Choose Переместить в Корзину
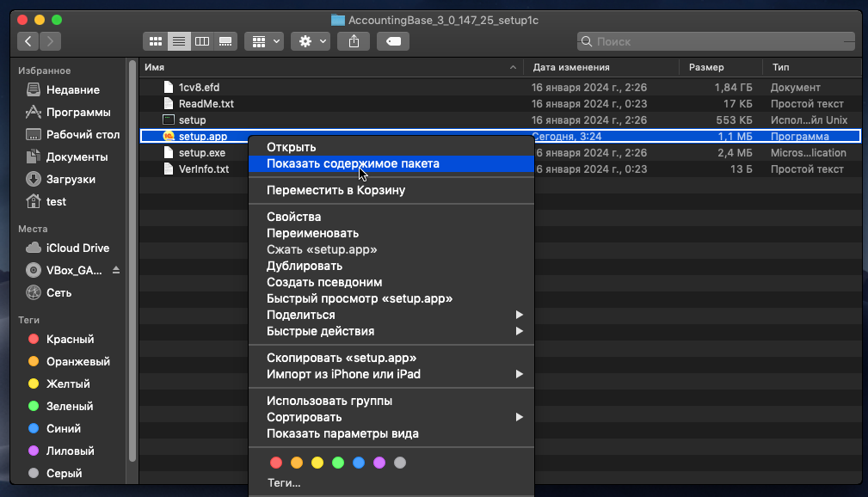 pyautogui.click(x=391, y=190)
